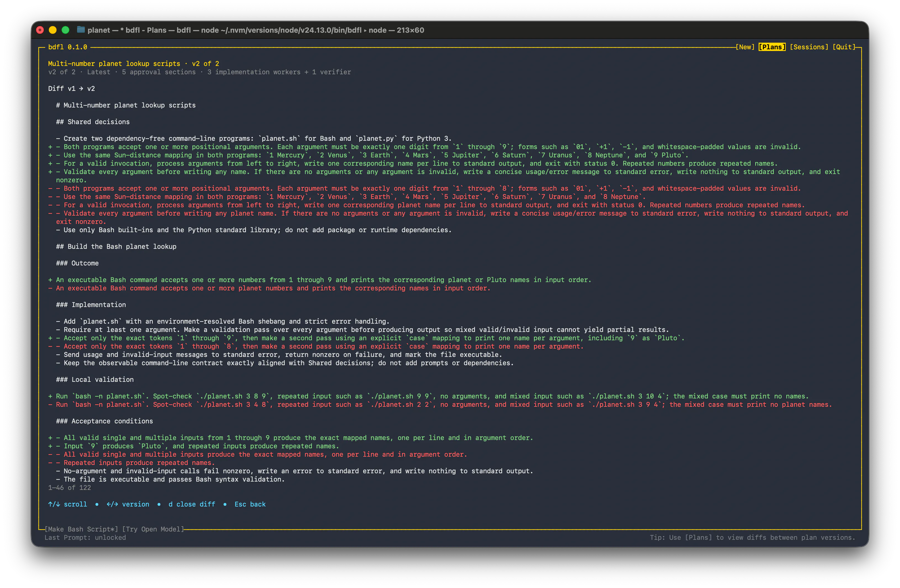Viewport: 900px width, 588px height.
Task: Open the [Sessions] tab
Action: [809, 47]
